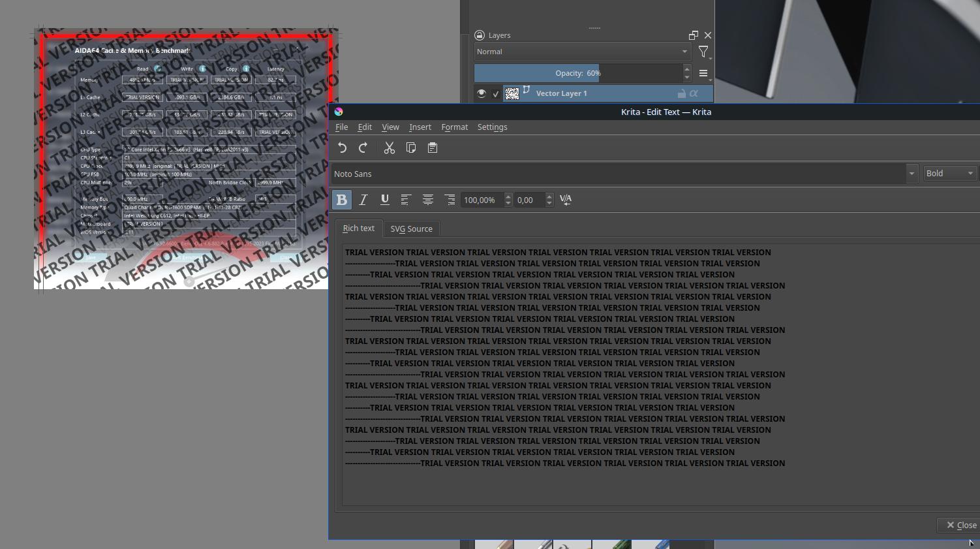Toggle the Layers docker lock
Viewport: 980px width, 549px height.
480,35
